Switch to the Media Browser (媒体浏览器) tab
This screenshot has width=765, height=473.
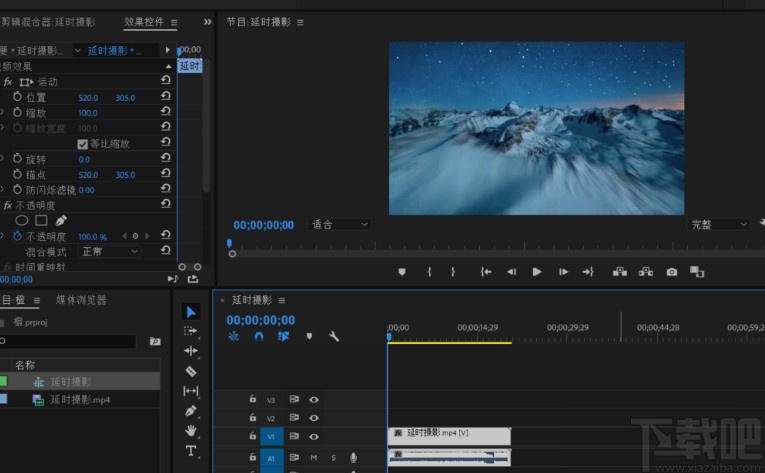[x=81, y=300]
